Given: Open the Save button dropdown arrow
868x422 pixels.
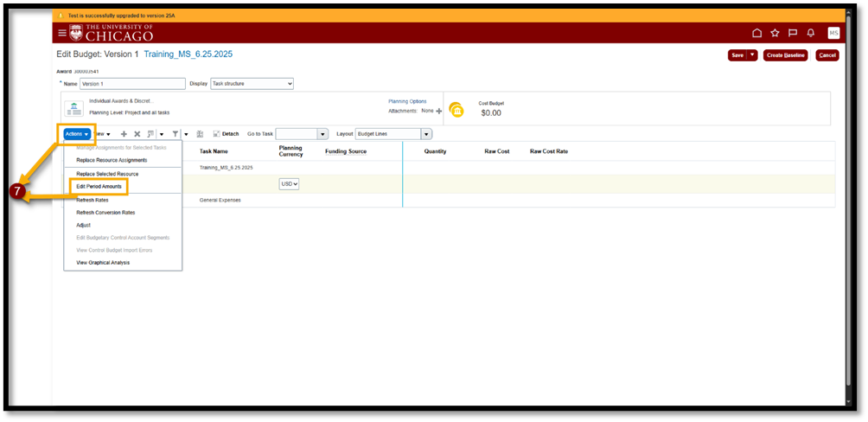Looking at the screenshot, I should point(753,55).
